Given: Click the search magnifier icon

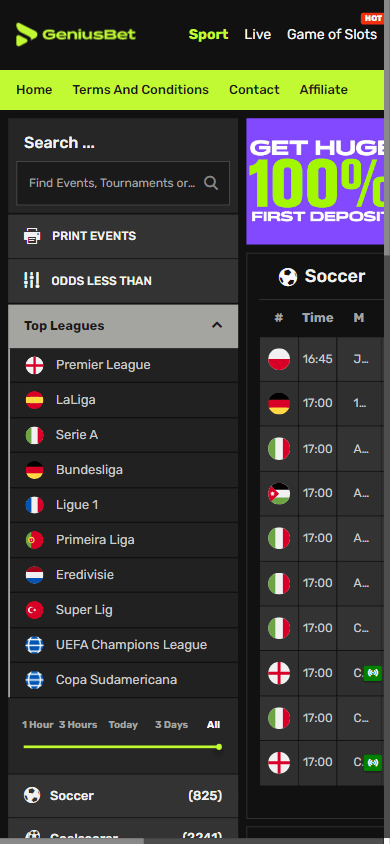Looking at the screenshot, I should tap(211, 183).
